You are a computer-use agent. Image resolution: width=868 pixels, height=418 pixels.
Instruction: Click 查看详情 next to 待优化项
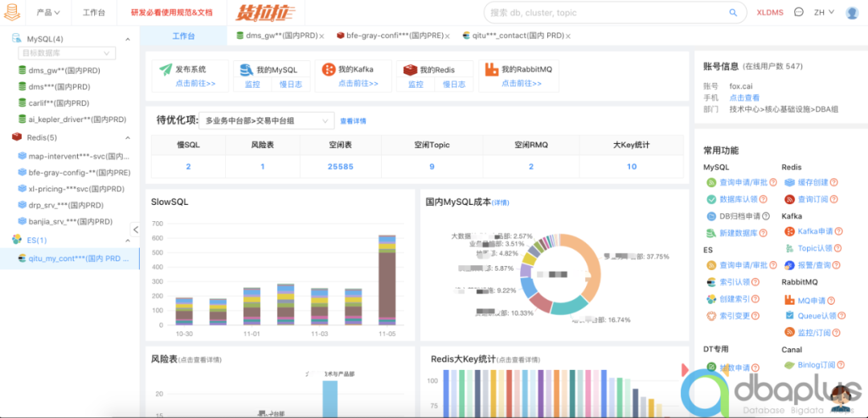(x=353, y=121)
